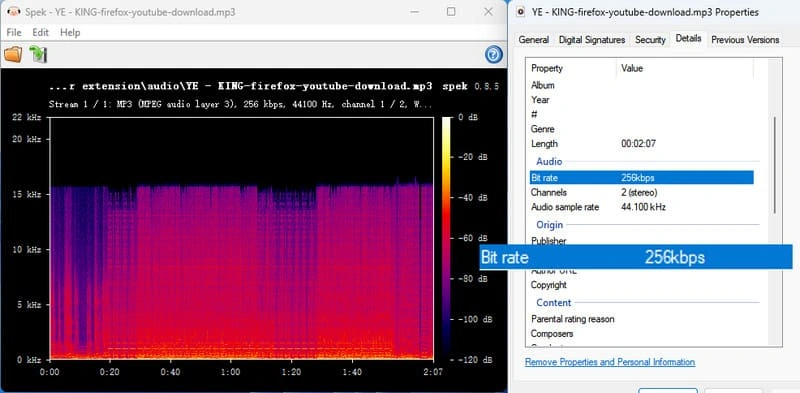Viewport: 800px width, 393px height.
Task: Select the Details tab
Action: (x=688, y=38)
